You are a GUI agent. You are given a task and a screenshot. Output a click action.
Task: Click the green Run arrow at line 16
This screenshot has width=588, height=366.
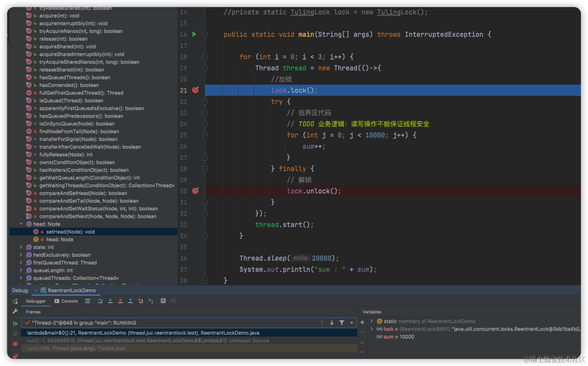194,34
